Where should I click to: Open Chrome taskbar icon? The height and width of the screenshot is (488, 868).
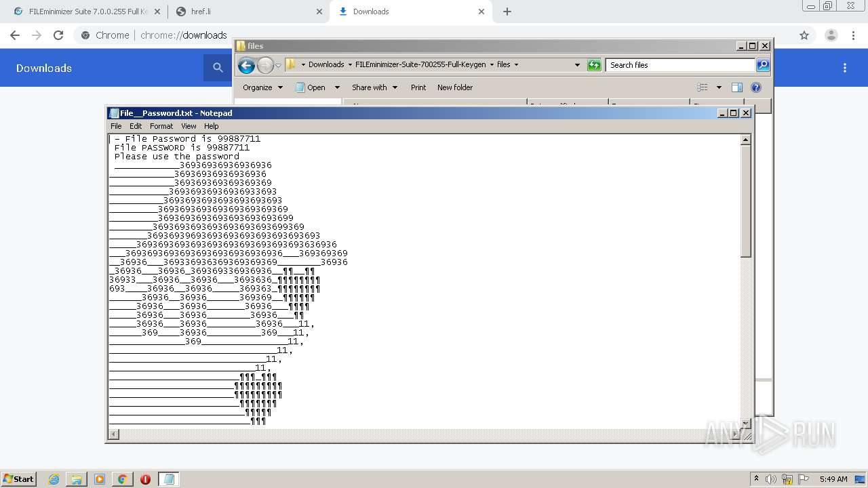[x=122, y=479]
